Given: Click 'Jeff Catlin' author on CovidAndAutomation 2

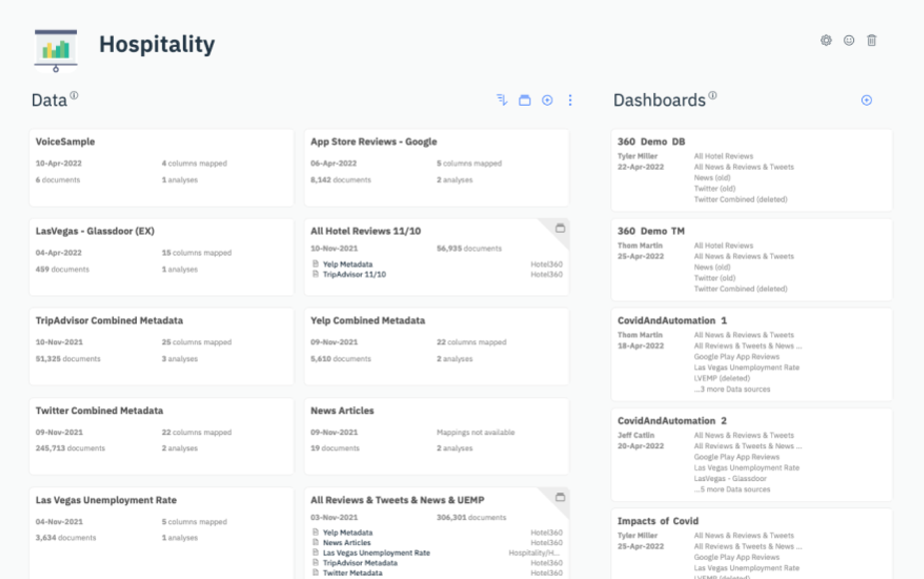Looking at the screenshot, I should point(636,435).
